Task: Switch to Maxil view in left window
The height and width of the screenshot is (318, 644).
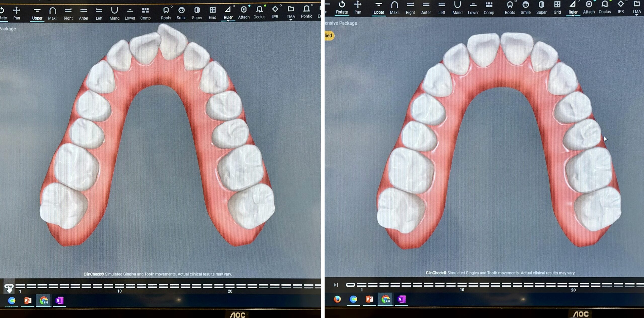Action: point(53,13)
